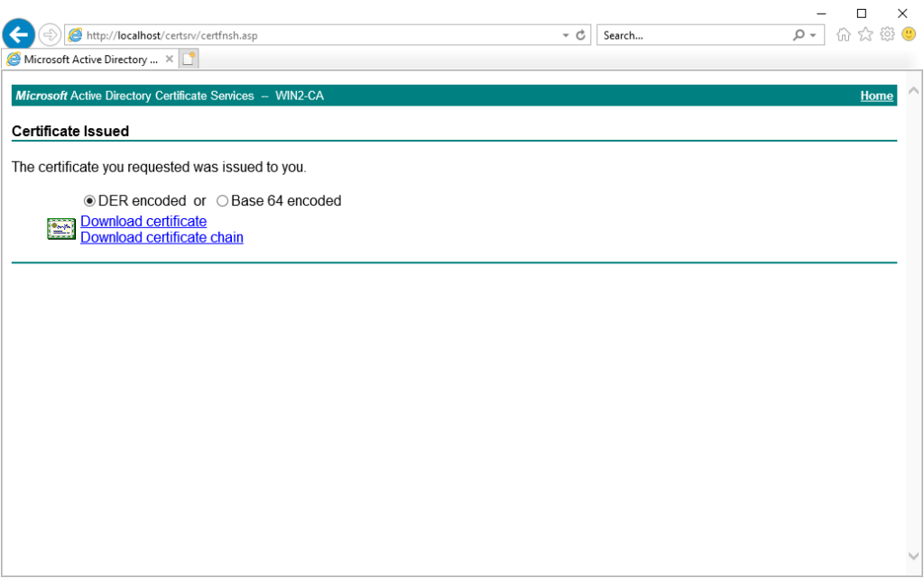Open the Home page house icon

(844, 35)
